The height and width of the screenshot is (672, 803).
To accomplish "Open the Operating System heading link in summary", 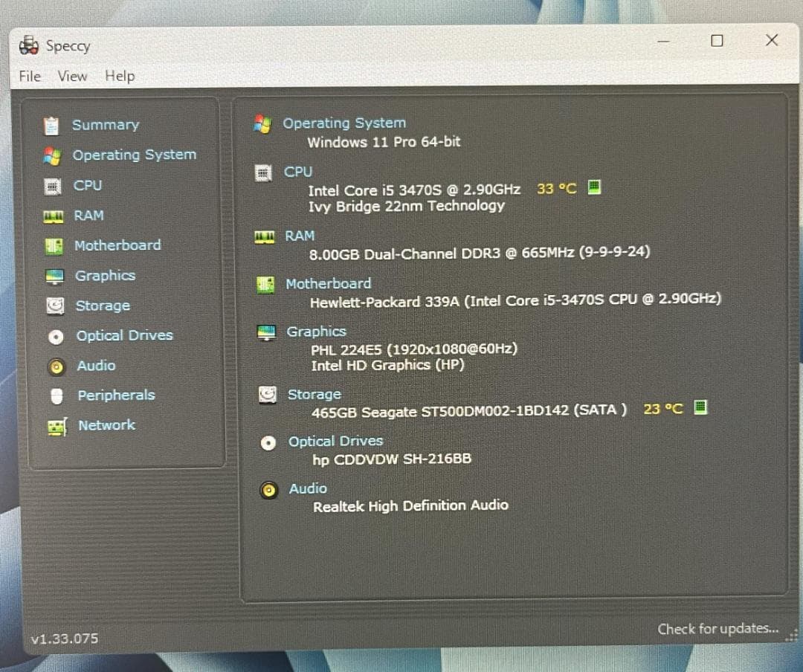I will click(x=344, y=123).
